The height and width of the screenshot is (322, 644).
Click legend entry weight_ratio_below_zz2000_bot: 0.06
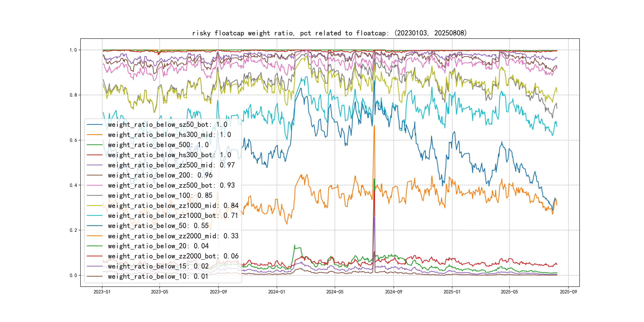tap(173, 256)
